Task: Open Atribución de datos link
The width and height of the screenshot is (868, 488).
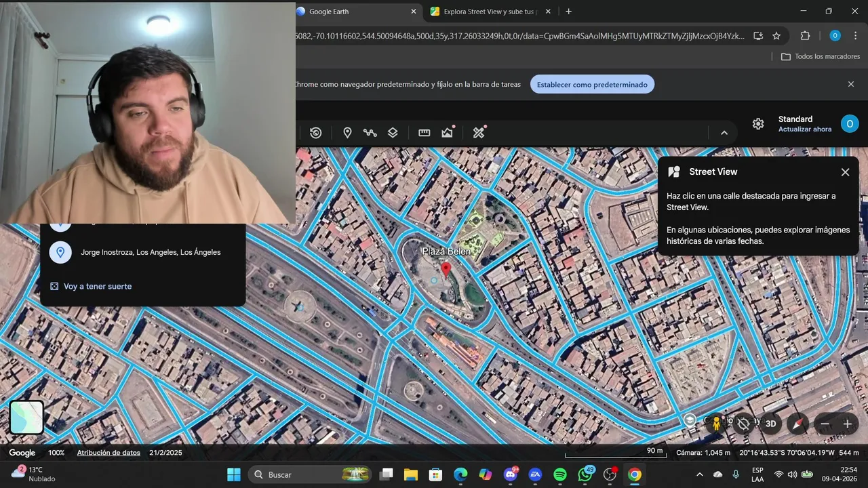Action: pyautogui.click(x=108, y=453)
